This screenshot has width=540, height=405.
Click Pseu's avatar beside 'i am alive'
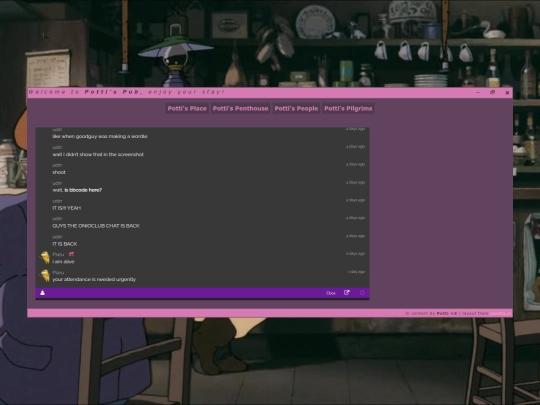pyautogui.click(x=45, y=258)
